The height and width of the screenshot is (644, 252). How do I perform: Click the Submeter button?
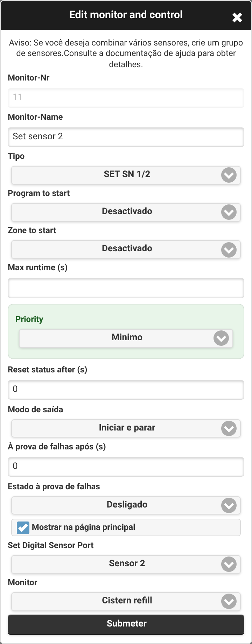126,625
